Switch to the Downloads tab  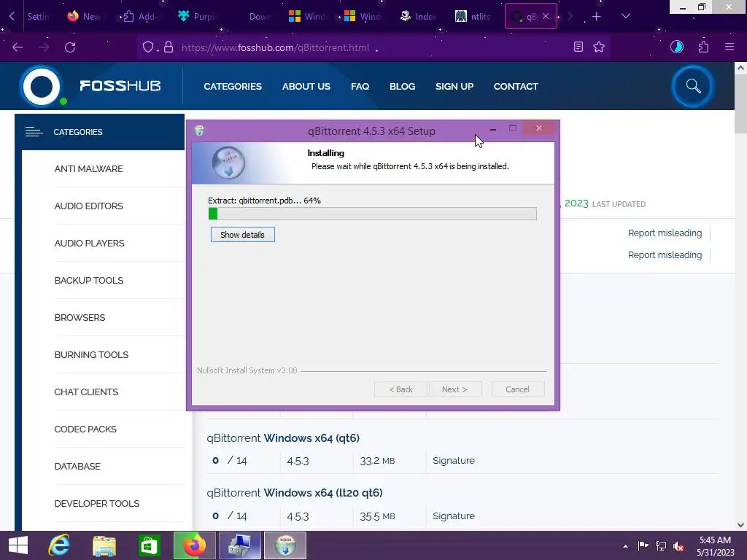[x=260, y=16]
